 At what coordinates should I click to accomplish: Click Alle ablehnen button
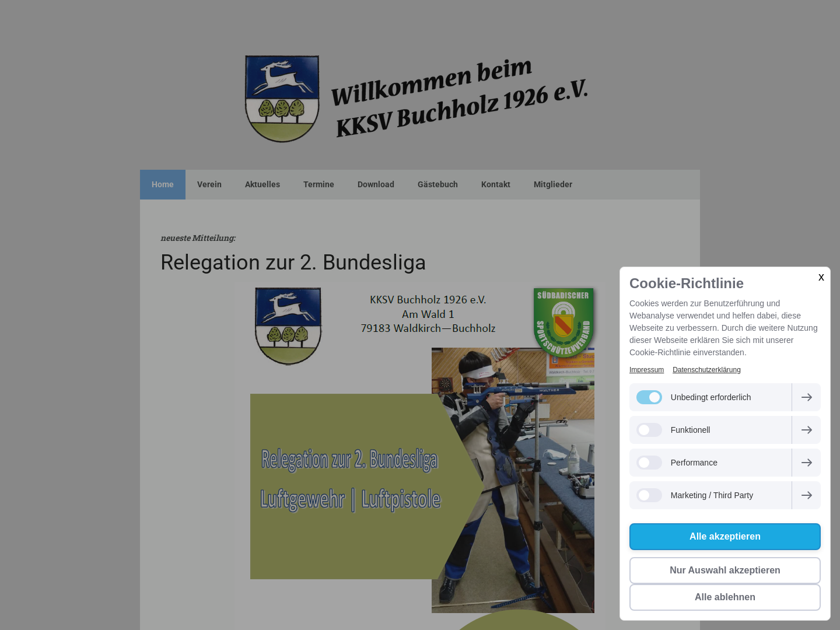tap(725, 597)
